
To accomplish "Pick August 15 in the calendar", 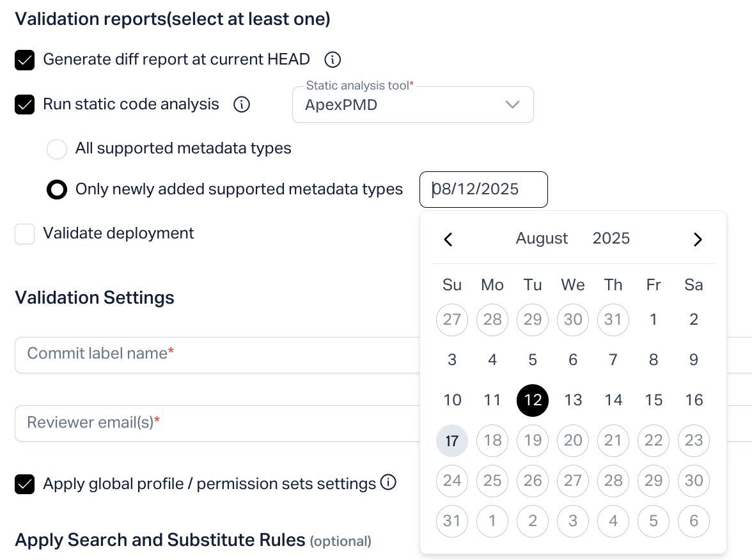I will [654, 400].
